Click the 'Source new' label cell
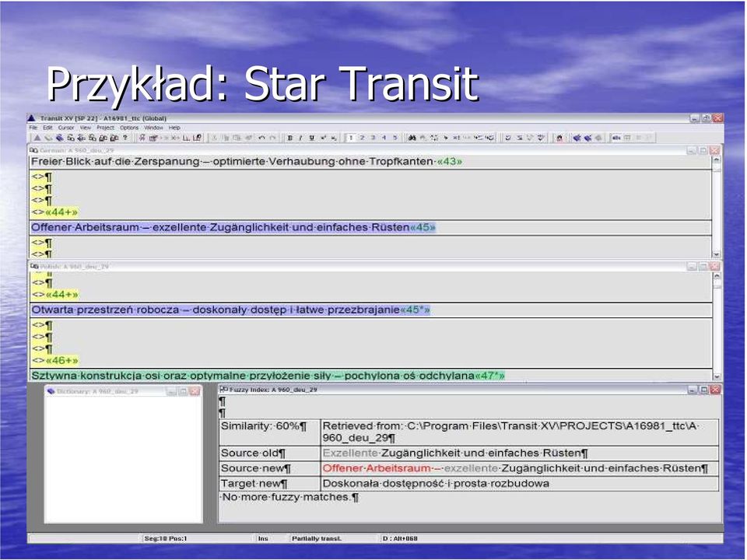The image size is (747, 560). [270, 468]
